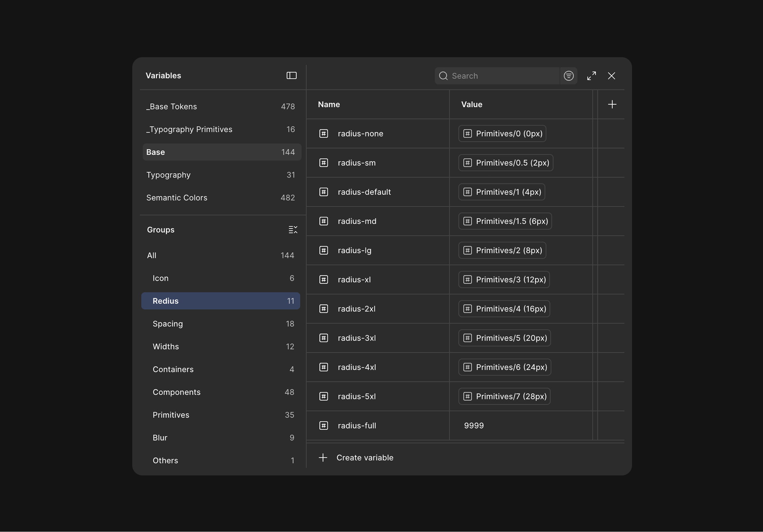
Task: Edit the 9999 value of radius-full
Action: point(474,426)
